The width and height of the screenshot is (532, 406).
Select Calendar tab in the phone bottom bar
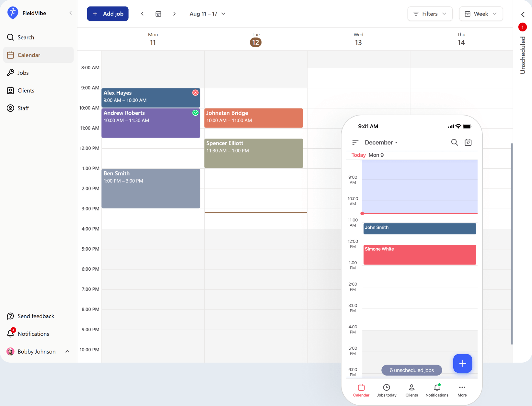click(x=361, y=390)
